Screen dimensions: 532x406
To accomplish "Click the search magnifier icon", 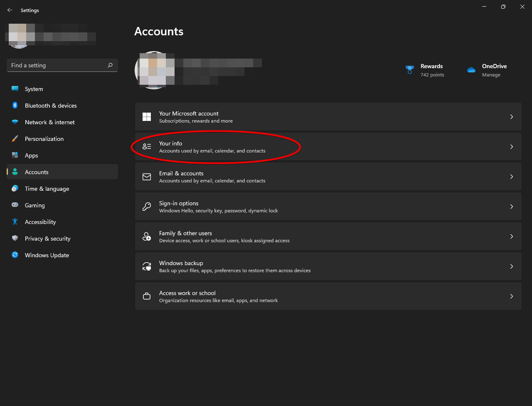I will click(x=110, y=65).
